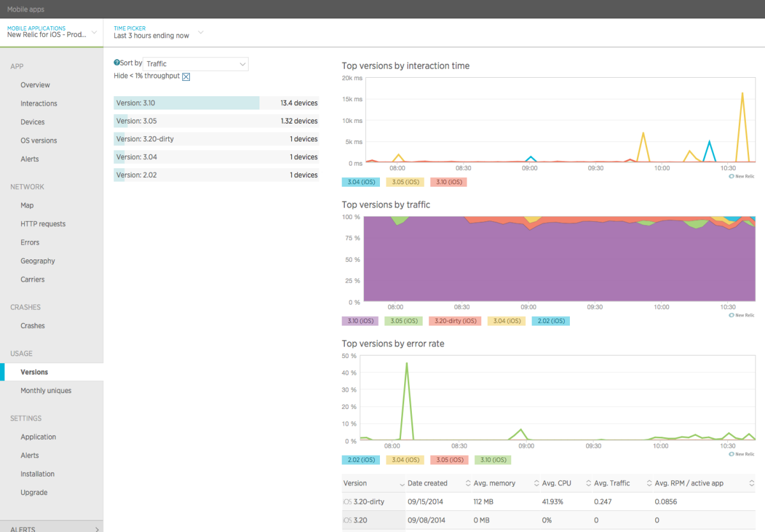
Task: View the Geography page
Action: (38, 261)
